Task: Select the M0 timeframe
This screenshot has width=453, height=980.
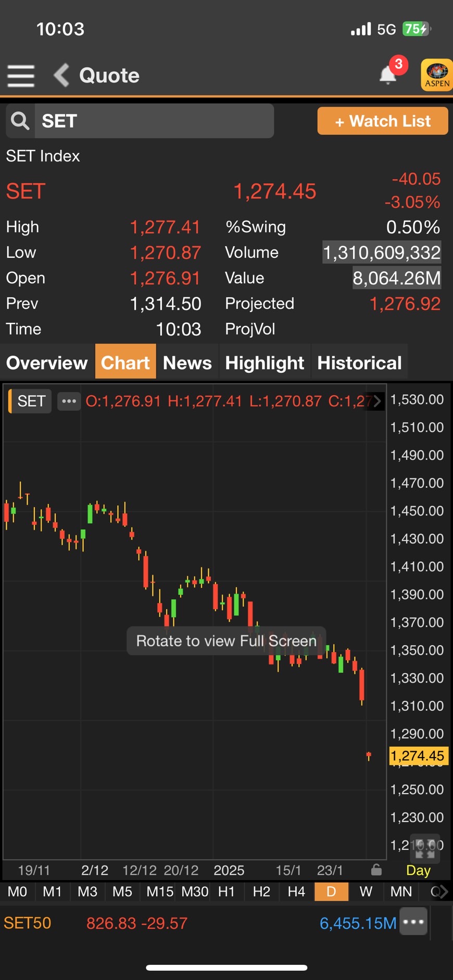Action: tap(17, 891)
